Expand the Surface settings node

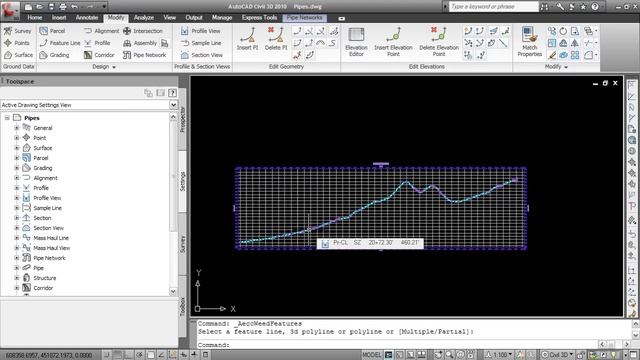click(x=17, y=148)
